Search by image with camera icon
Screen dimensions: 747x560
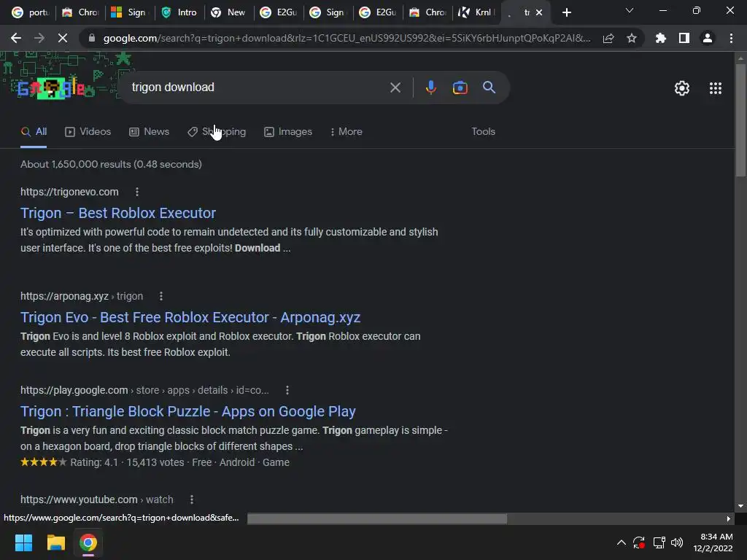click(x=460, y=87)
